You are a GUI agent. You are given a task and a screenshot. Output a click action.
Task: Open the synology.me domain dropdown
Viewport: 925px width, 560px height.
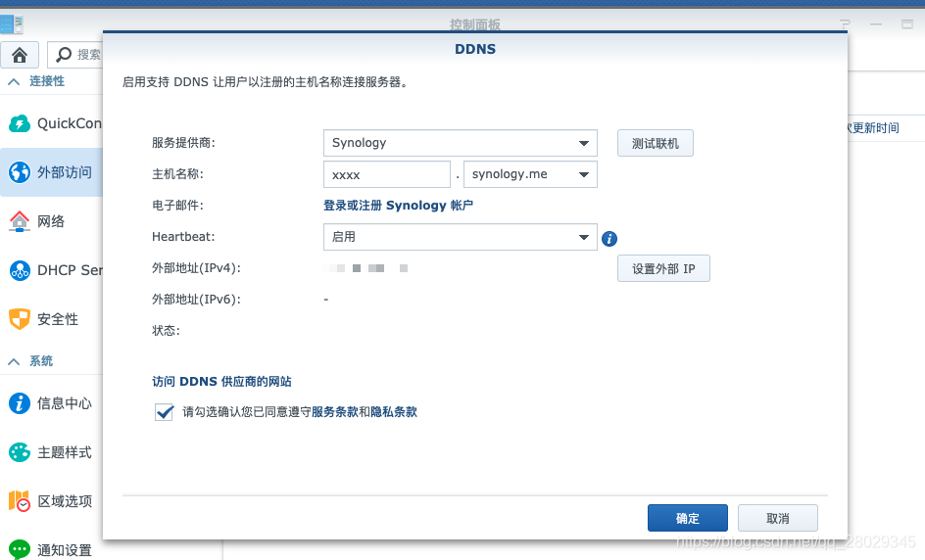point(530,174)
